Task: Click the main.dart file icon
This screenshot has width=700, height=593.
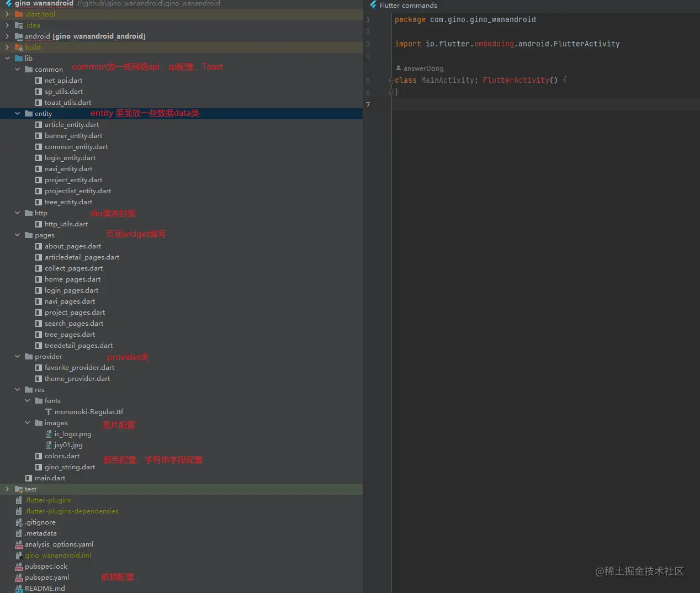Action: (29, 478)
